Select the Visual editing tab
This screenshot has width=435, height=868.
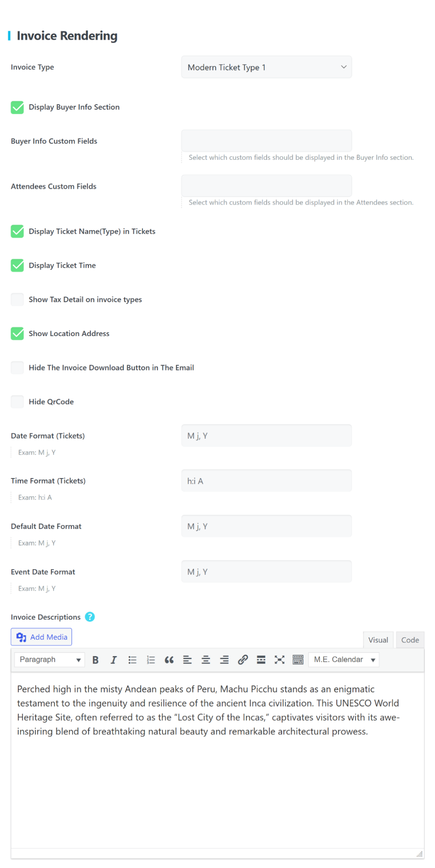[x=378, y=640]
